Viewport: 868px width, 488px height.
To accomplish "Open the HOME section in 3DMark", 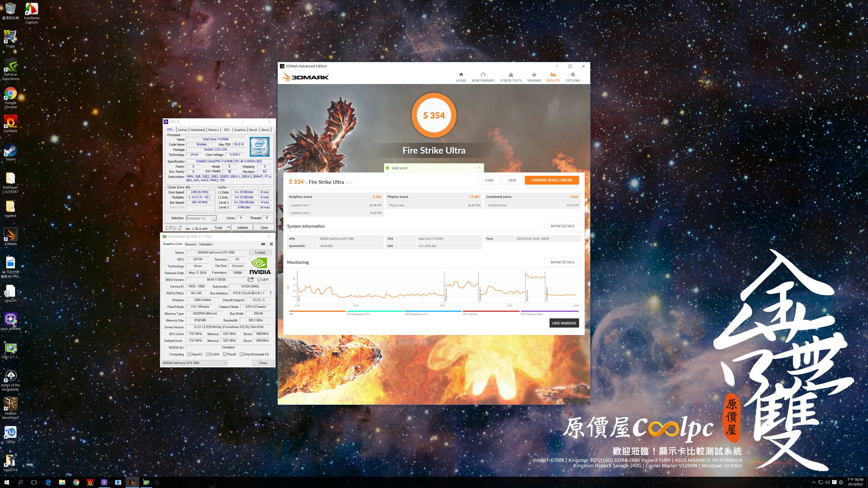I will point(461,77).
